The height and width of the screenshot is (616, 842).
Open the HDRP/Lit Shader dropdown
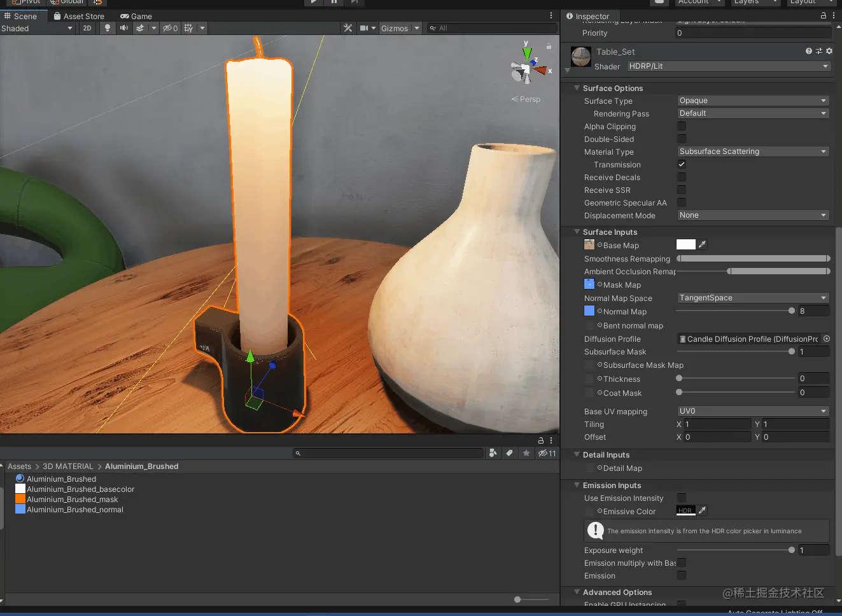[x=728, y=66]
